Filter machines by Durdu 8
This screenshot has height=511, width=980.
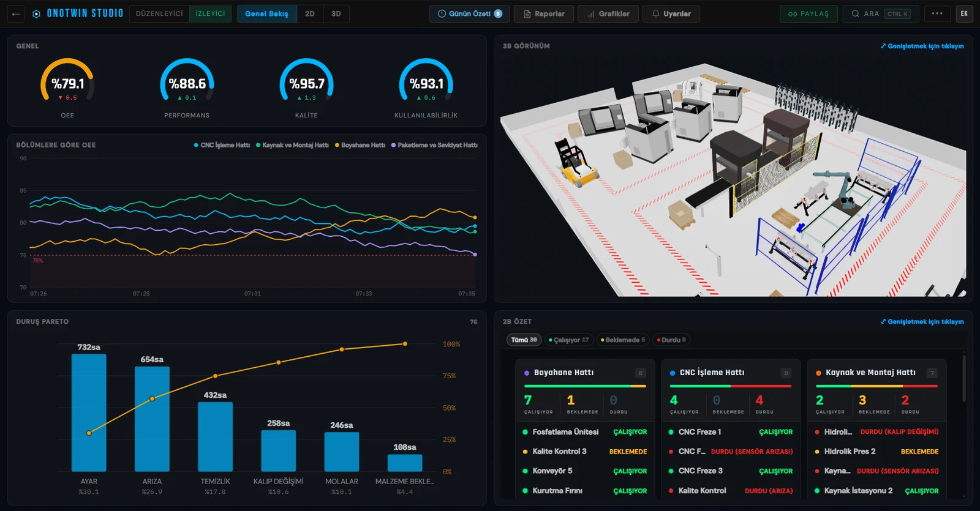pos(671,340)
